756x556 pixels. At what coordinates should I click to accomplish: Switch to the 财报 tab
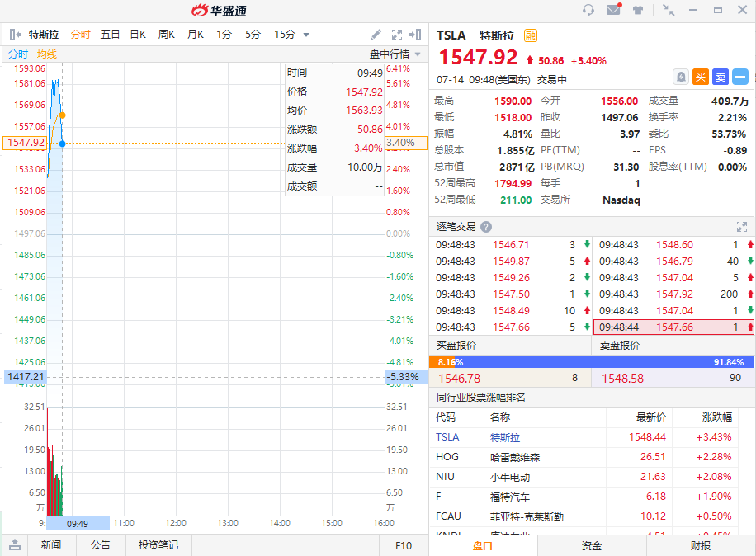pos(701,545)
